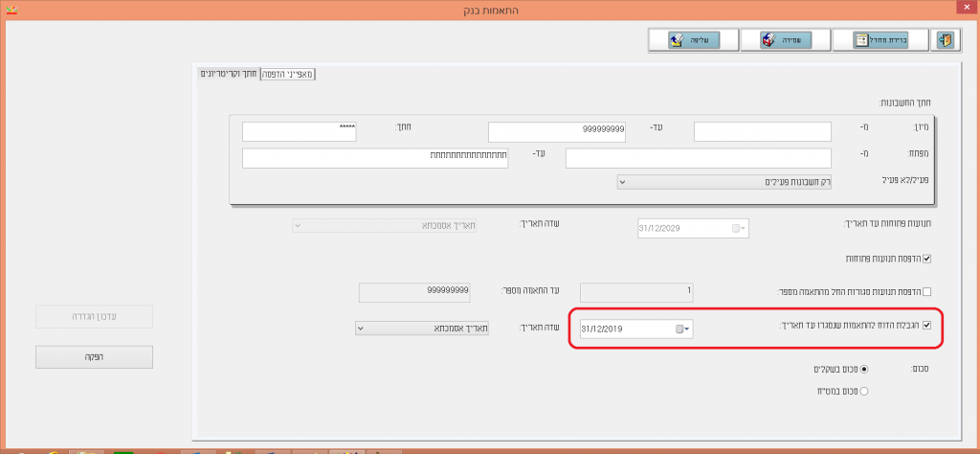Screen dimensions: 980x454
Task: Click the עד התאמה מספר field 999999999
Action: (414, 291)
